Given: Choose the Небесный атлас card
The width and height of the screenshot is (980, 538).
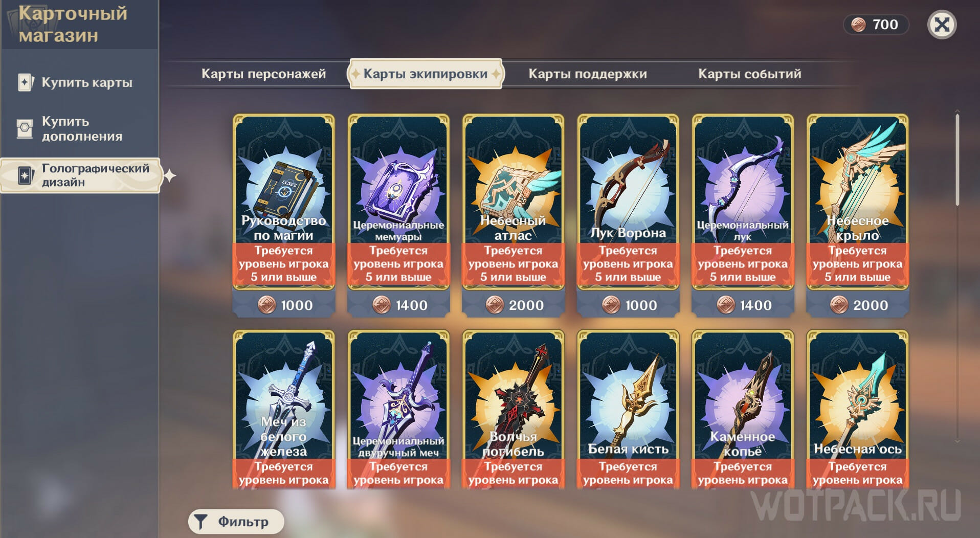Looking at the screenshot, I should tap(513, 203).
